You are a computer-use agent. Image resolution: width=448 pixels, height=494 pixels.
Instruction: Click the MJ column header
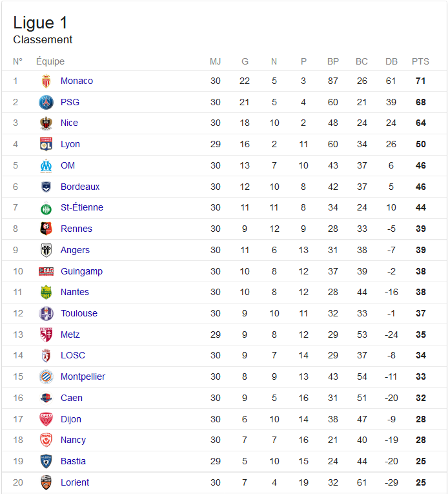coord(215,61)
